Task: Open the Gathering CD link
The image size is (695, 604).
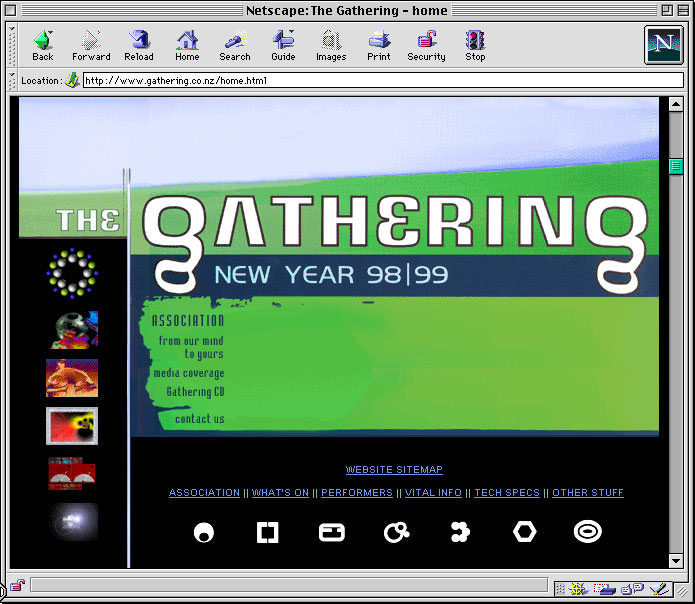Action: [x=195, y=392]
